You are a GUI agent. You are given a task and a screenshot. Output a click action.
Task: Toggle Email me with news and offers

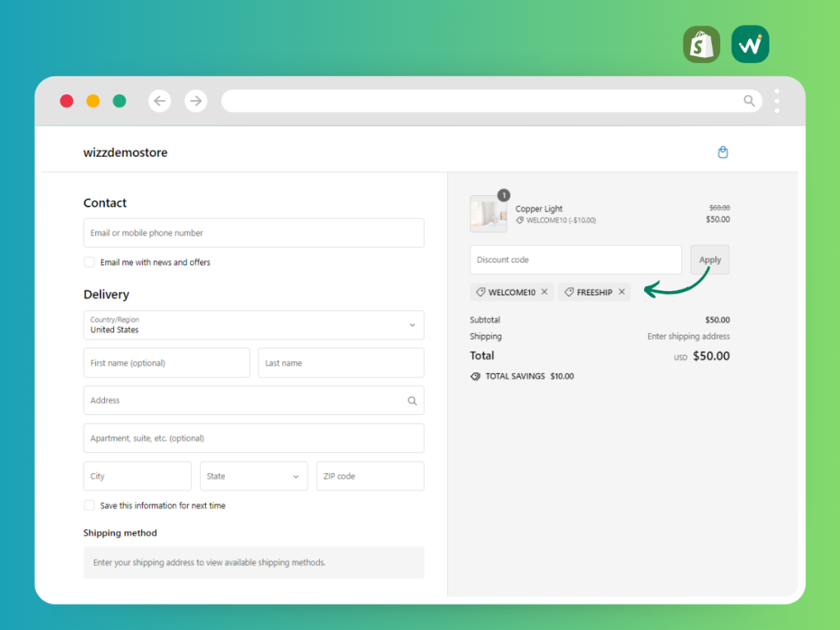tap(89, 262)
